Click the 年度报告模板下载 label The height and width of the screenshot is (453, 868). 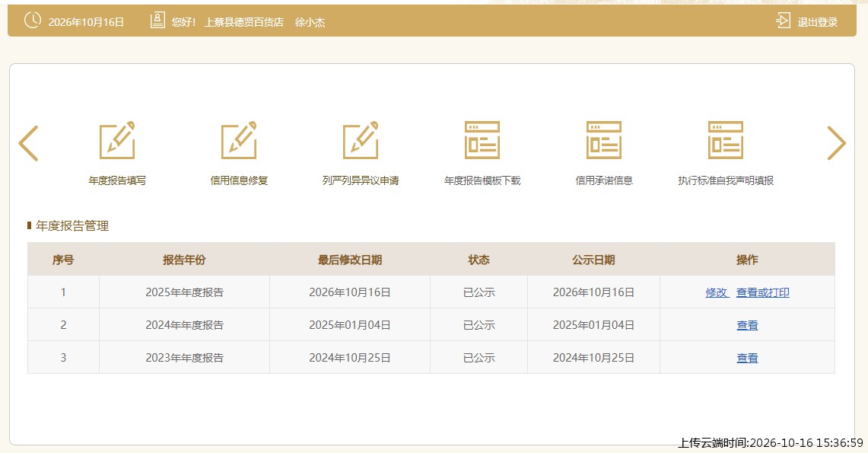click(482, 180)
